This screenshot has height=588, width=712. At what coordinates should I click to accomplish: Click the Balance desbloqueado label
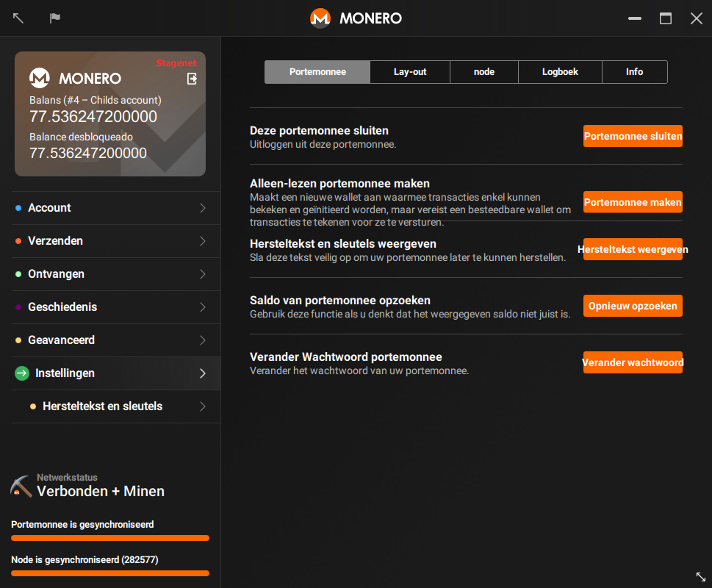(82, 137)
